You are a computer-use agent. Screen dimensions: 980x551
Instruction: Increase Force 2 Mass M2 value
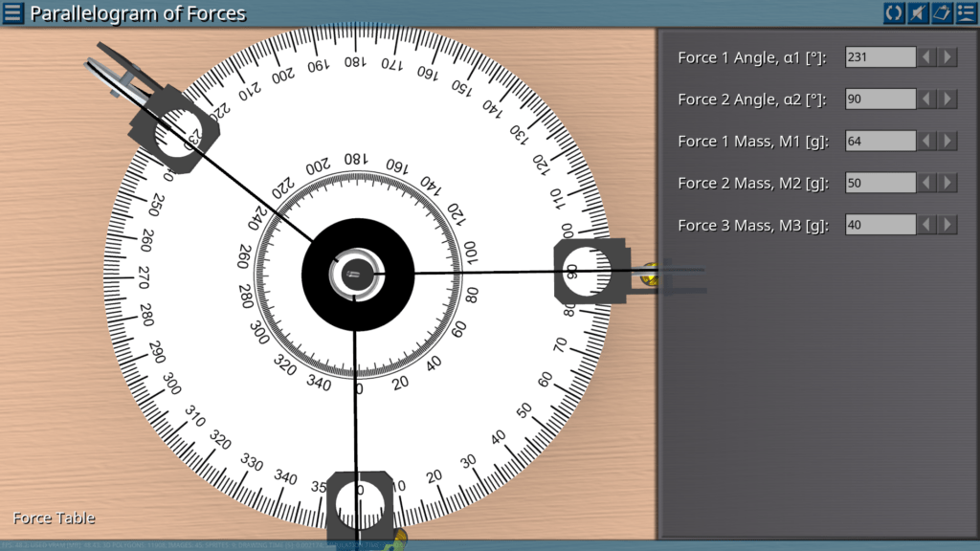click(947, 183)
